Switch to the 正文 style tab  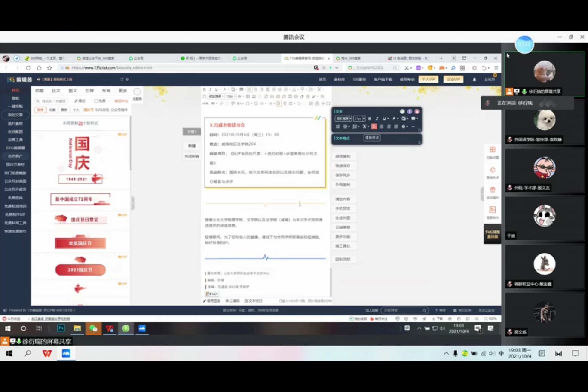(56, 90)
